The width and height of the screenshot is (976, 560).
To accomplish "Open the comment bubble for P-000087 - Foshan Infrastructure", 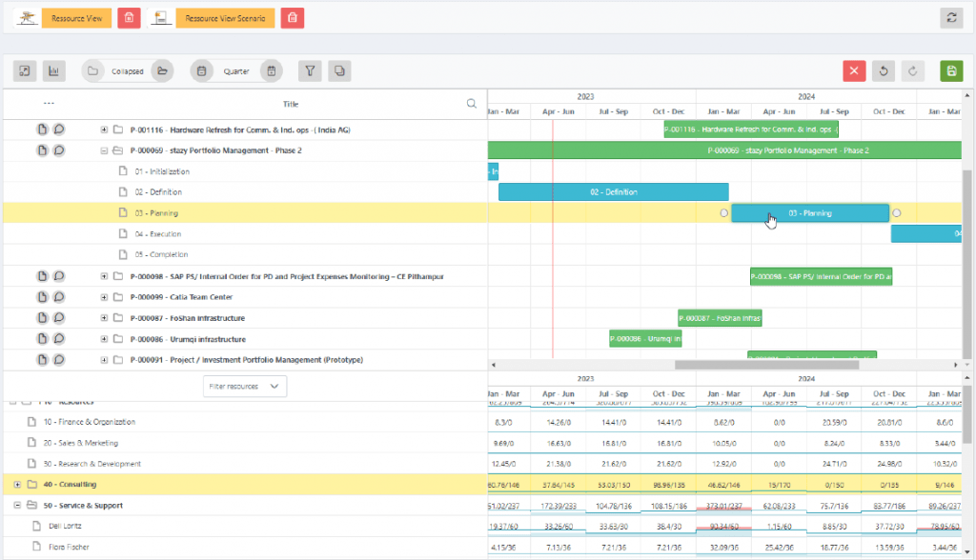I will 59,317.
